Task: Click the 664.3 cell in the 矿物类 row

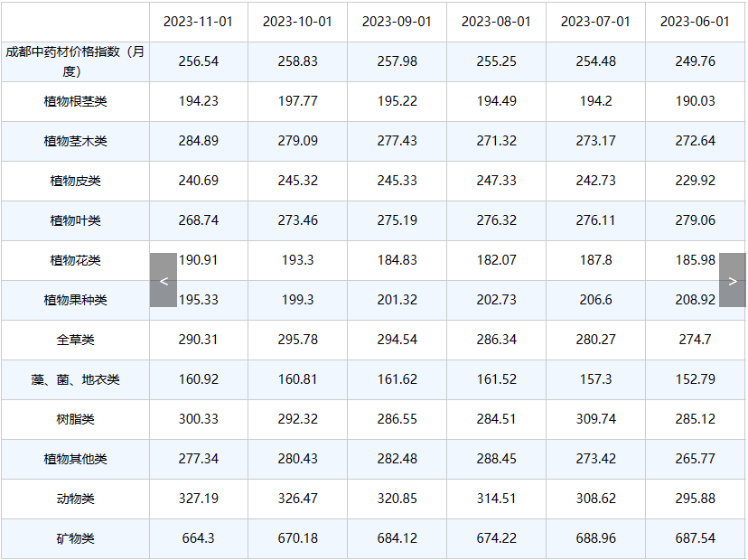Action: pos(199,538)
